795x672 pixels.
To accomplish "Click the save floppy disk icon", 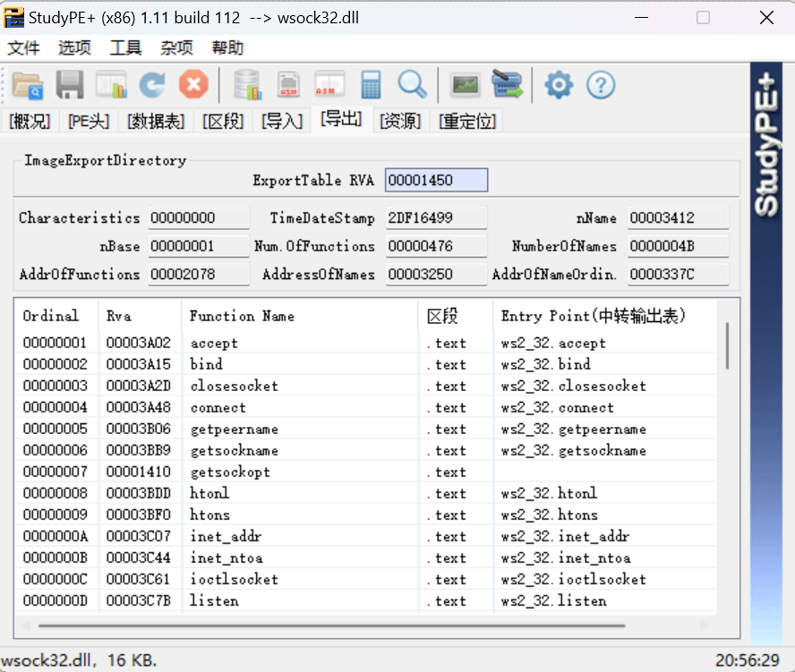I will coord(70,85).
